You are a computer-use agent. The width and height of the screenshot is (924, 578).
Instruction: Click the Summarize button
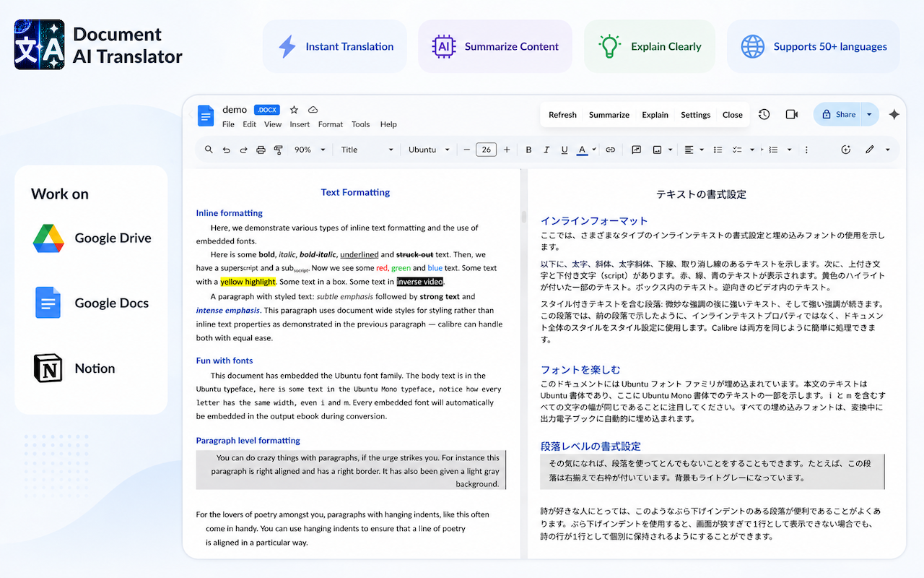609,115
